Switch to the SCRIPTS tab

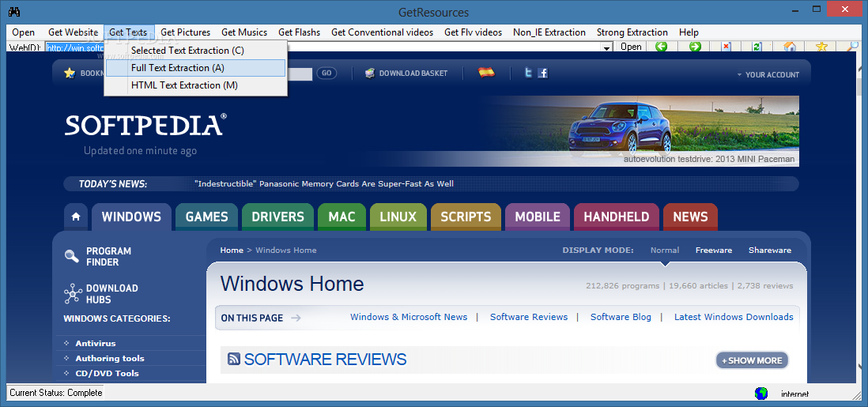(466, 217)
